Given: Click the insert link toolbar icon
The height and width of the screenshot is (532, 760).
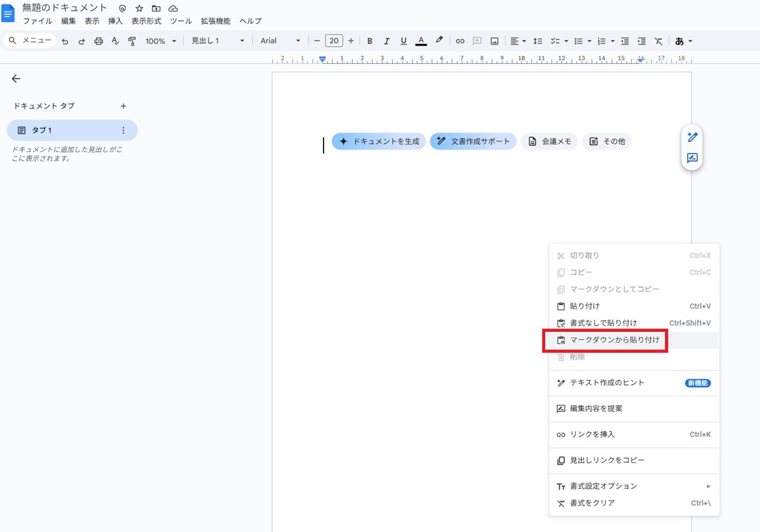Looking at the screenshot, I should [460, 41].
